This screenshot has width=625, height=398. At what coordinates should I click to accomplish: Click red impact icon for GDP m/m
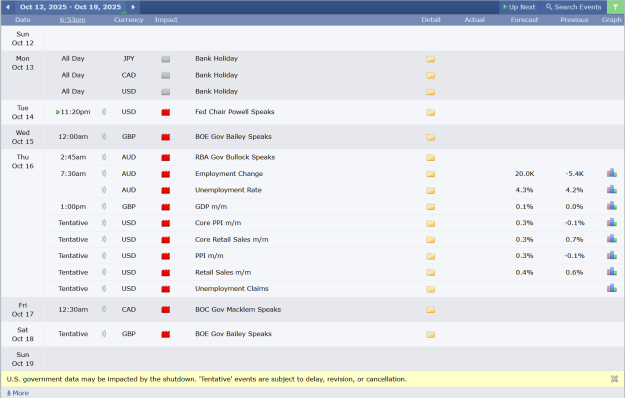coord(166,207)
